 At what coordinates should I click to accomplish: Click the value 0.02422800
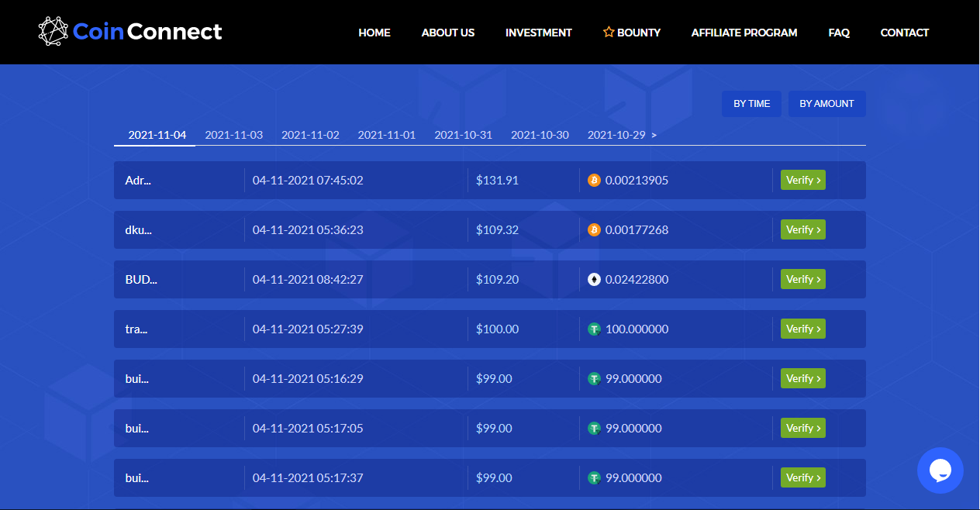[x=637, y=279]
